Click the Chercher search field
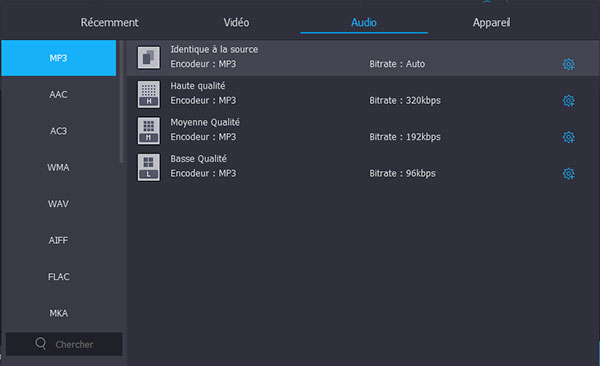The image size is (600, 366). click(64, 344)
